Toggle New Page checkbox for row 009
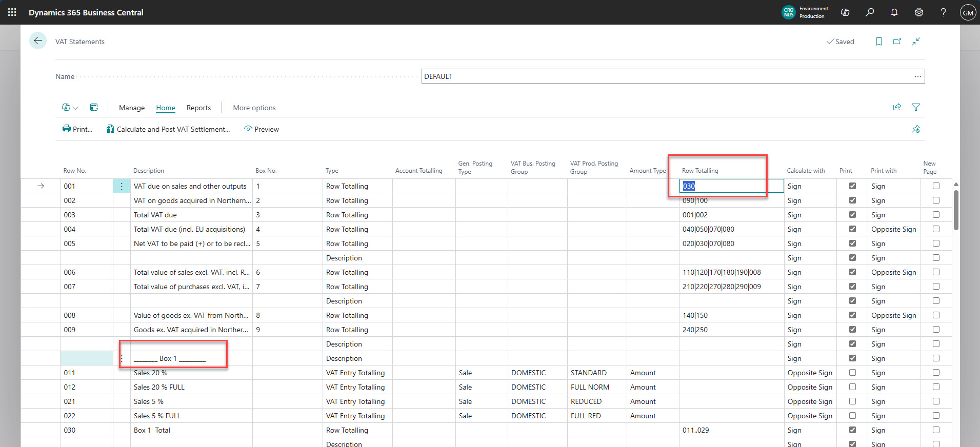Image resolution: width=980 pixels, height=447 pixels. [x=936, y=330]
